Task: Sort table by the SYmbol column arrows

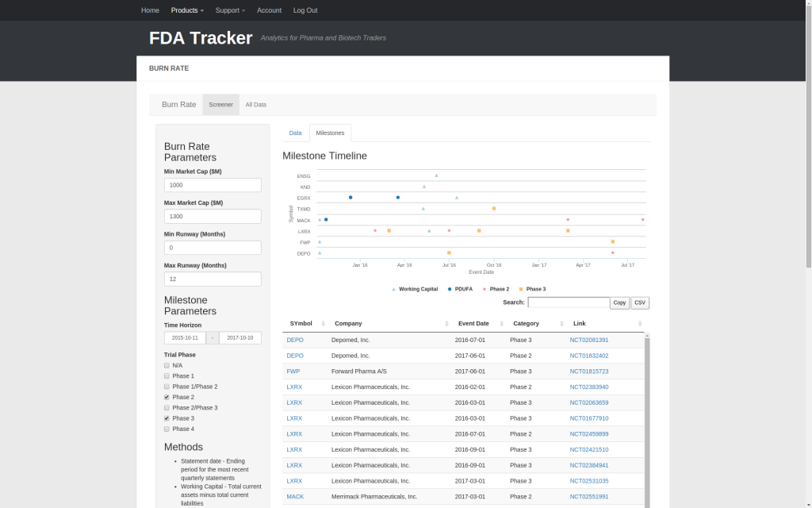Action: coord(324,324)
